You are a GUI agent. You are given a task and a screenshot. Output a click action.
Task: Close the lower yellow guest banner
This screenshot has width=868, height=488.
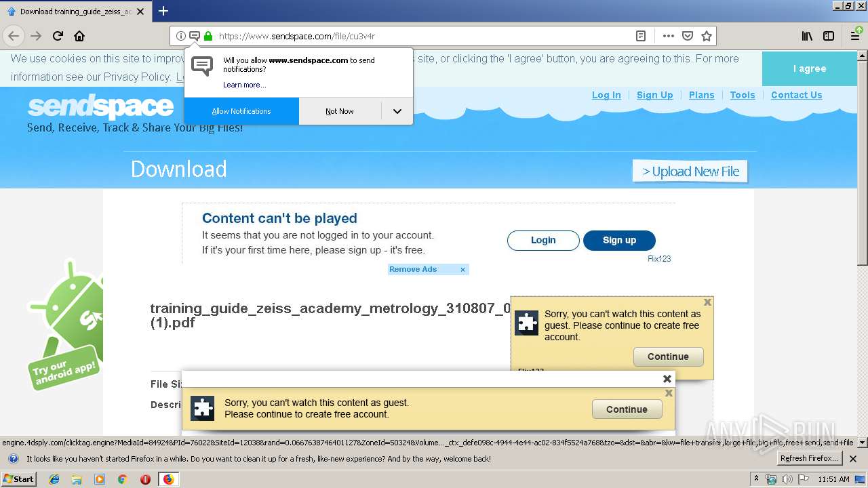pos(669,393)
